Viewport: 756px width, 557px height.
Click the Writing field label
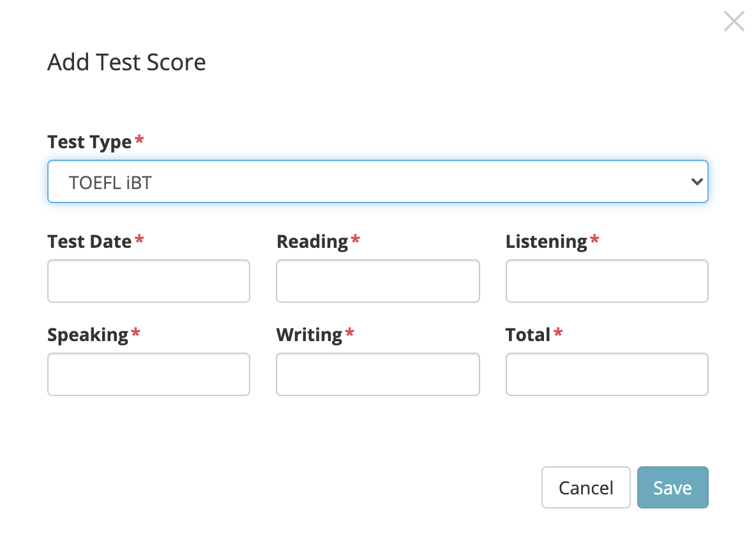click(309, 335)
